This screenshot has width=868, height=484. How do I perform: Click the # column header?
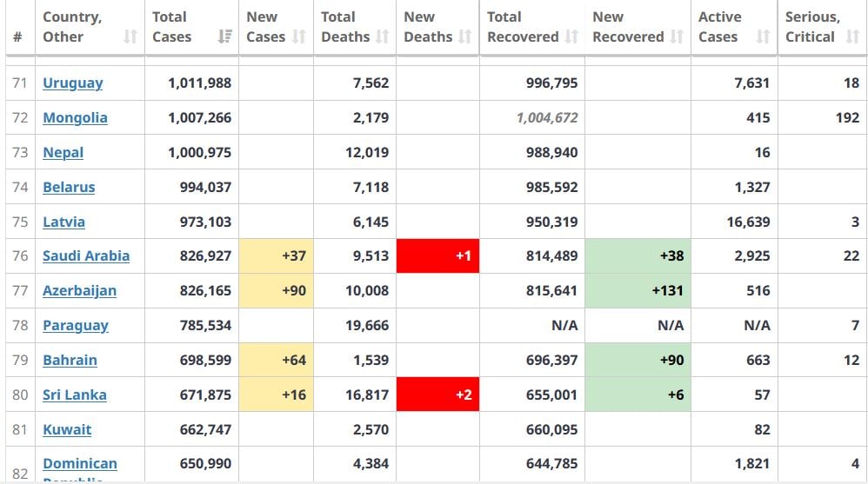click(17, 37)
